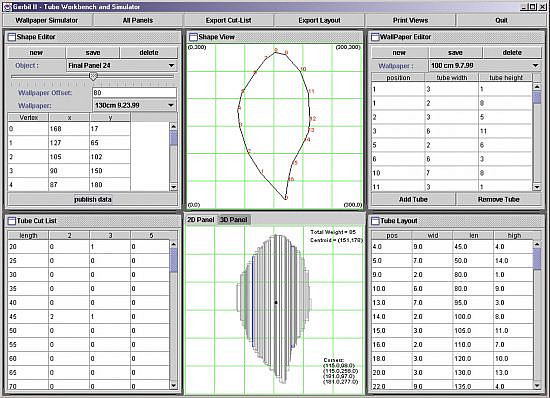This screenshot has width=550, height=398.
Task: Expand the Wallpaper 130cm 8.23.99 combo box
Action: pyautogui.click(x=135, y=105)
